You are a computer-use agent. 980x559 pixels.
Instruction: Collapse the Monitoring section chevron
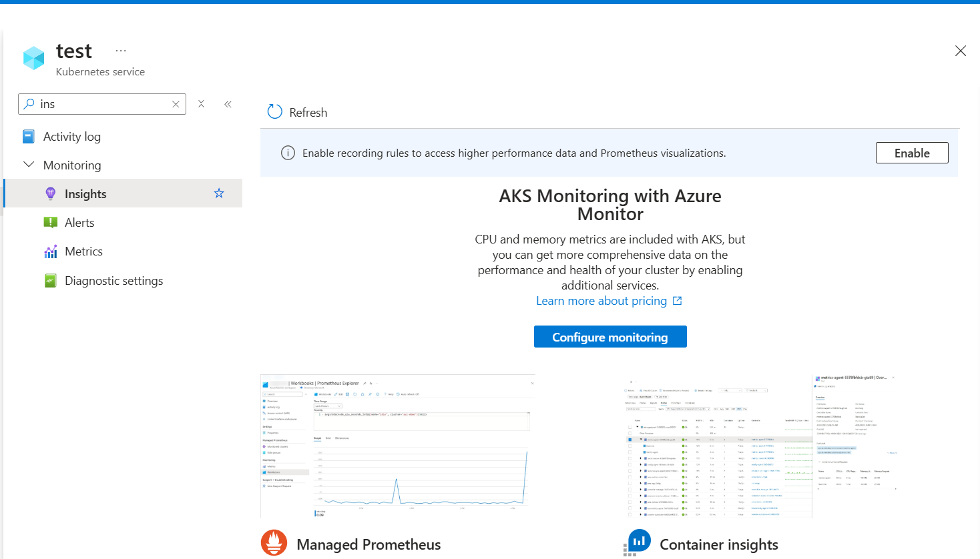[x=29, y=164]
